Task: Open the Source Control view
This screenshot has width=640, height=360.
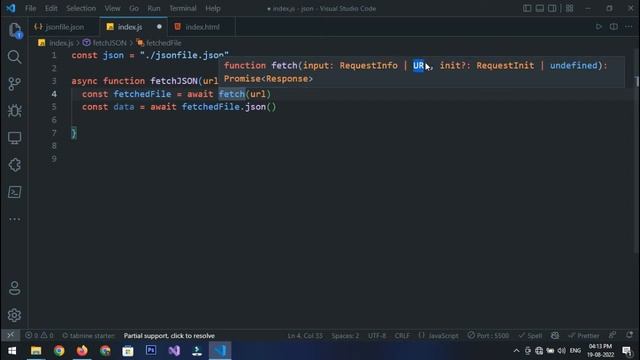Action: pyautogui.click(x=14, y=84)
